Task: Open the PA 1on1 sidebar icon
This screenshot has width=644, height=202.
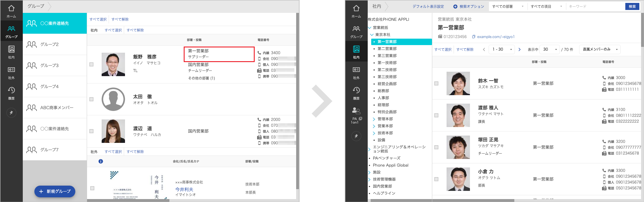Action: click(x=356, y=115)
